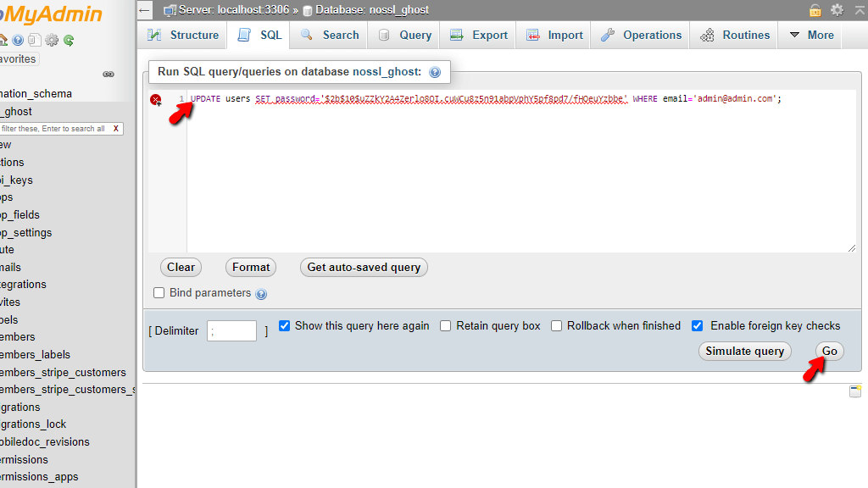Open phpMyAdmin documentation via question mark icon
This screenshot has width=868, height=488.
click(x=18, y=40)
